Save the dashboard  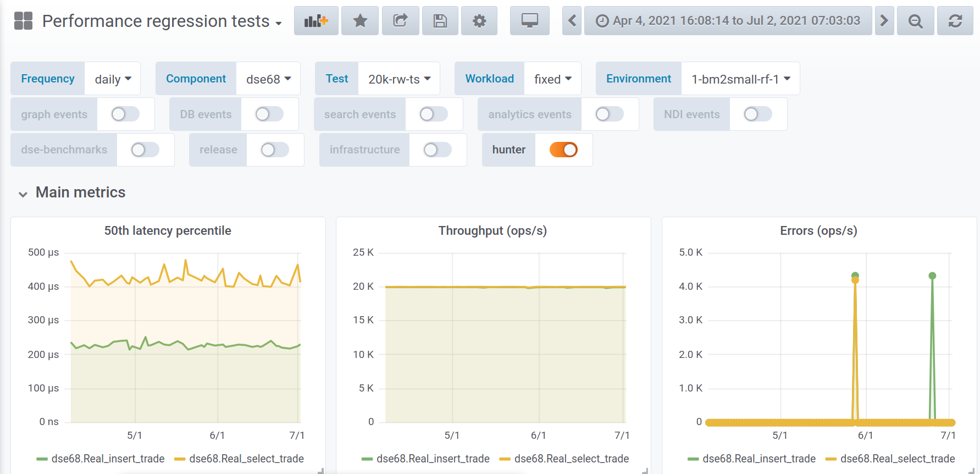point(440,21)
